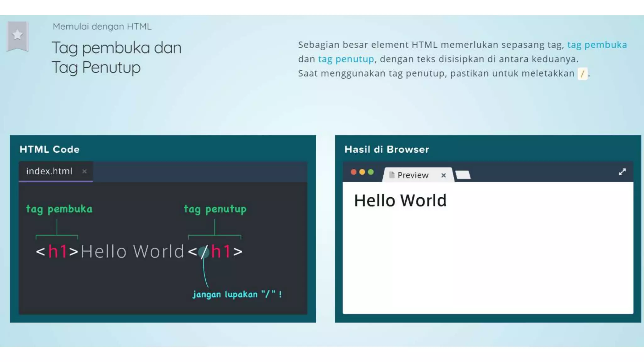Click the "tag penutup" link
This screenshot has width=644, height=362.
(346, 59)
